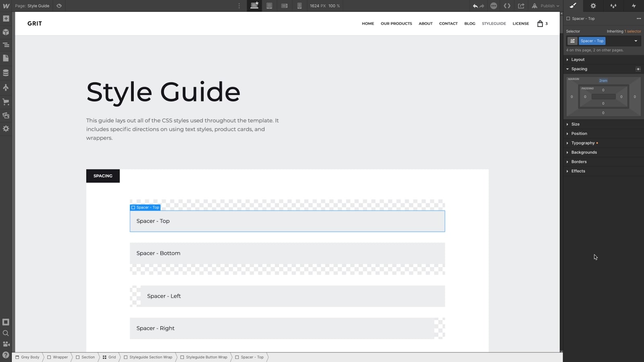Click the selector state icon beside Spacer - Top tag
Image resolution: width=644 pixels, height=362 pixels.
click(572, 41)
